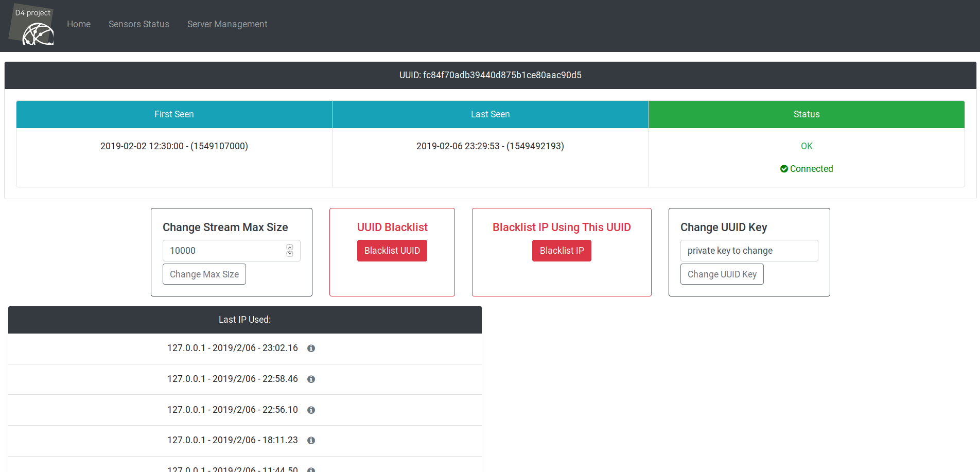Open Sensors Status in navigation bar
Screen dimensions: 980x472
pyautogui.click(x=138, y=24)
